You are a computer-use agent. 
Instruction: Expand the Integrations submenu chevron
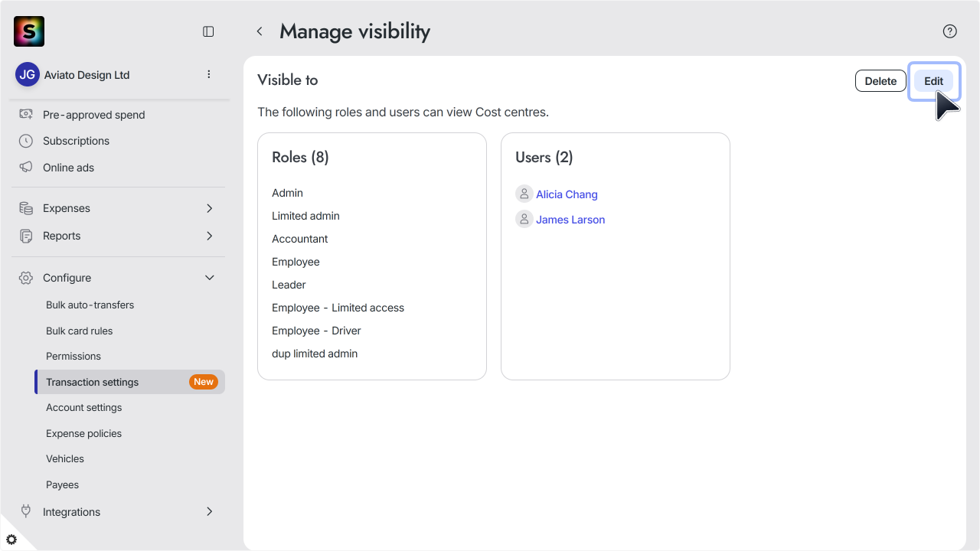point(210,511)
